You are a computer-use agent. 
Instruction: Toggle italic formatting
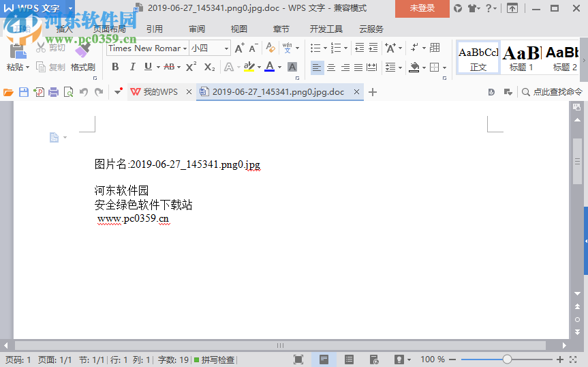click(132, 67)
